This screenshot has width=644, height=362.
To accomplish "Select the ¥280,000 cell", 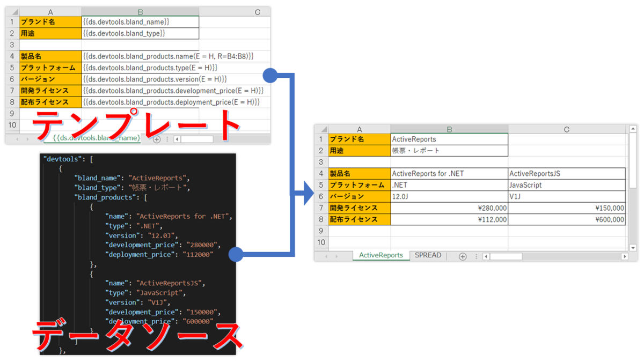I will click(449, 208).
